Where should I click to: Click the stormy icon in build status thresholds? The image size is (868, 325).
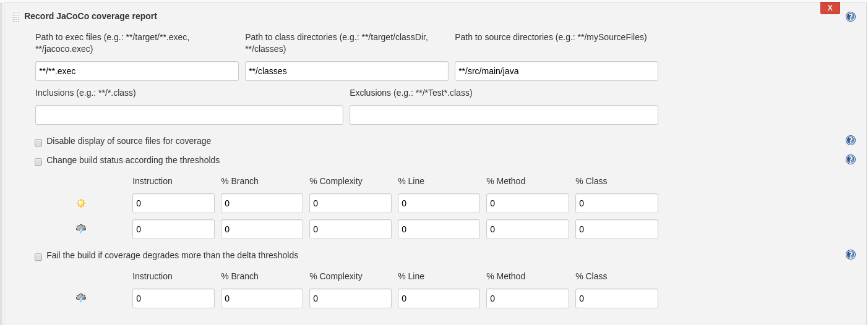coord(80,229)
